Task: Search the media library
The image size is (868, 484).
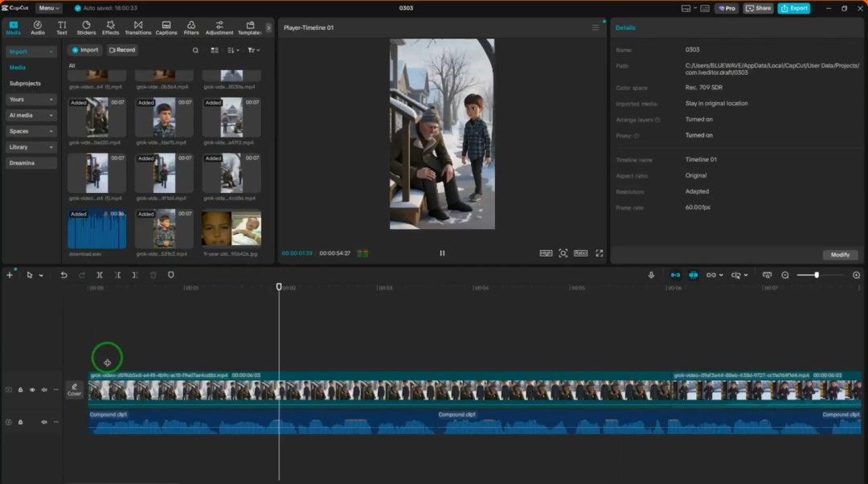Action: (195, 50)
